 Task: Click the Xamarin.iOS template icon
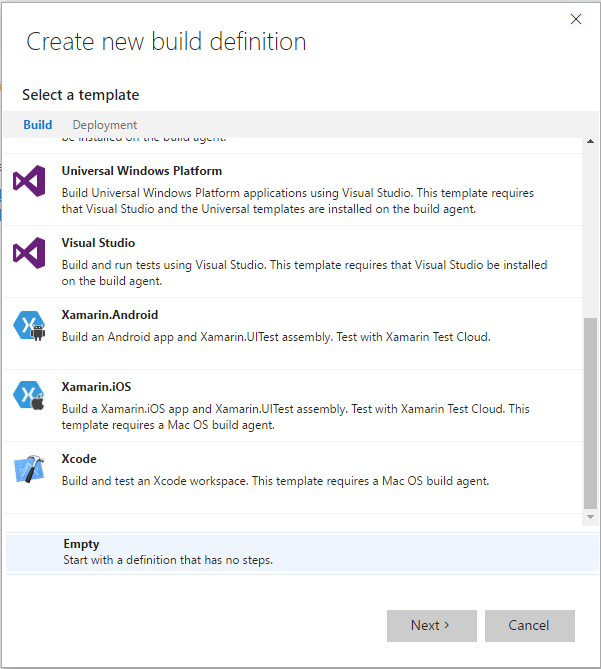[x=29, y=396]
